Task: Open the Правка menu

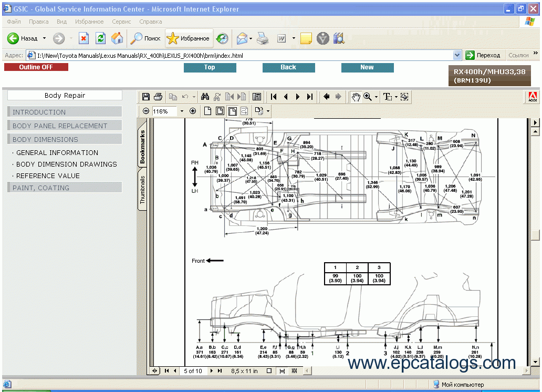Action: (39, 22)
